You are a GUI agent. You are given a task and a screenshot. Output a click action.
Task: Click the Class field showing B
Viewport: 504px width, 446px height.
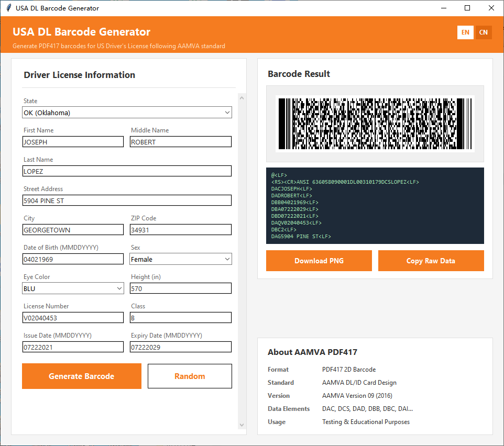(181, 318)
